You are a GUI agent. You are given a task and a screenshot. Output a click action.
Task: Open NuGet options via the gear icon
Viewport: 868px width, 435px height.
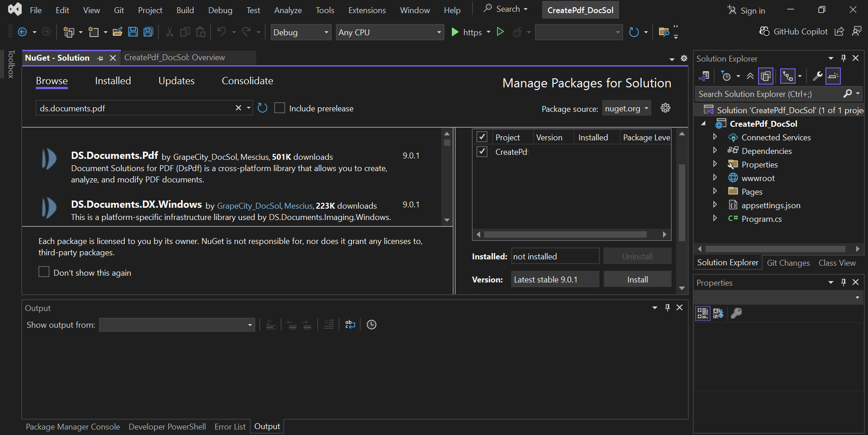[x=665, y=108]
